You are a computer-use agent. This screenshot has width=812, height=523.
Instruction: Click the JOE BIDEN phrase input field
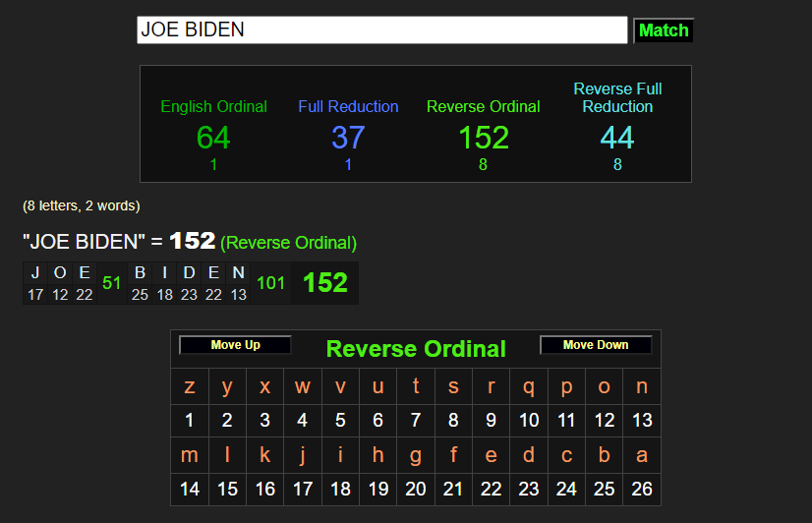[x=381, y=30]
